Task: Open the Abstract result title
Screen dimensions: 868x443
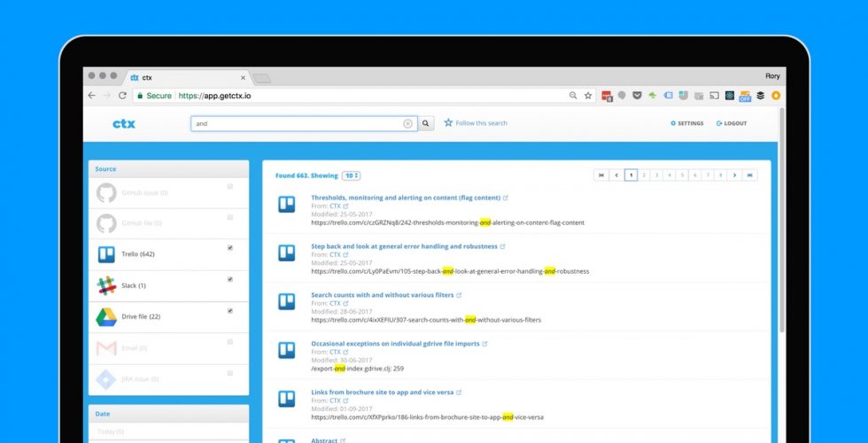Action: pyautogui.click(x=324, y=440)
